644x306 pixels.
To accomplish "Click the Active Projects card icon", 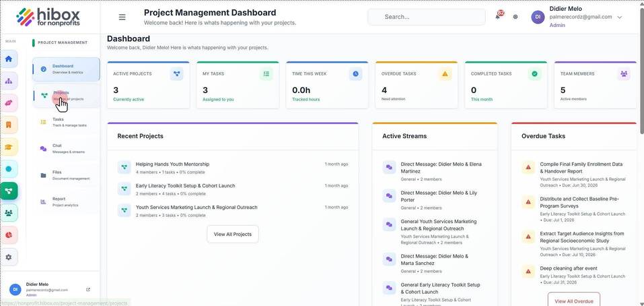I will coord(176,74).
